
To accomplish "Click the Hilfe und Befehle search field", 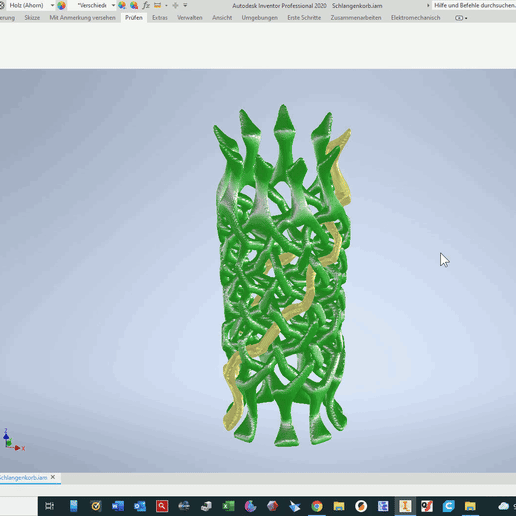I will coord(475,5).
